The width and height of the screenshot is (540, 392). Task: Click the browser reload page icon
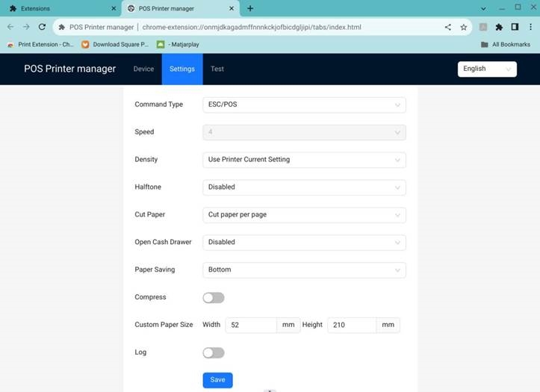click(x=42, y=27)
